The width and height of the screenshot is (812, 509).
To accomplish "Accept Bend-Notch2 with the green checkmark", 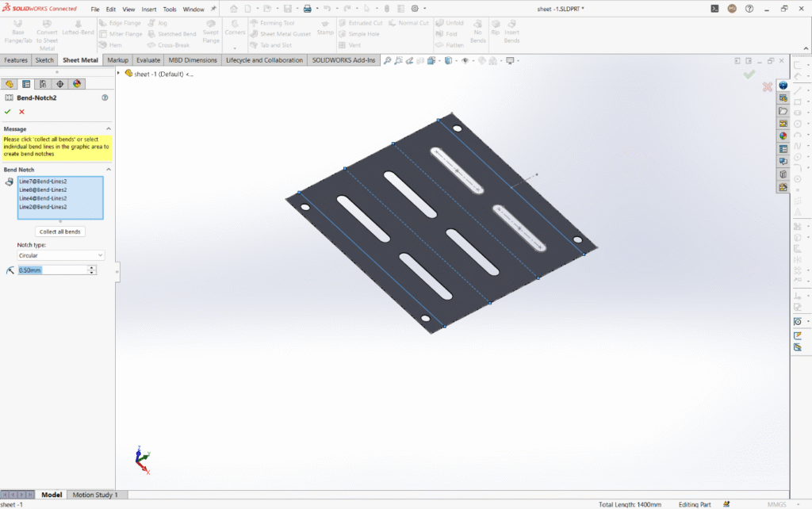I will pos(8,112).
